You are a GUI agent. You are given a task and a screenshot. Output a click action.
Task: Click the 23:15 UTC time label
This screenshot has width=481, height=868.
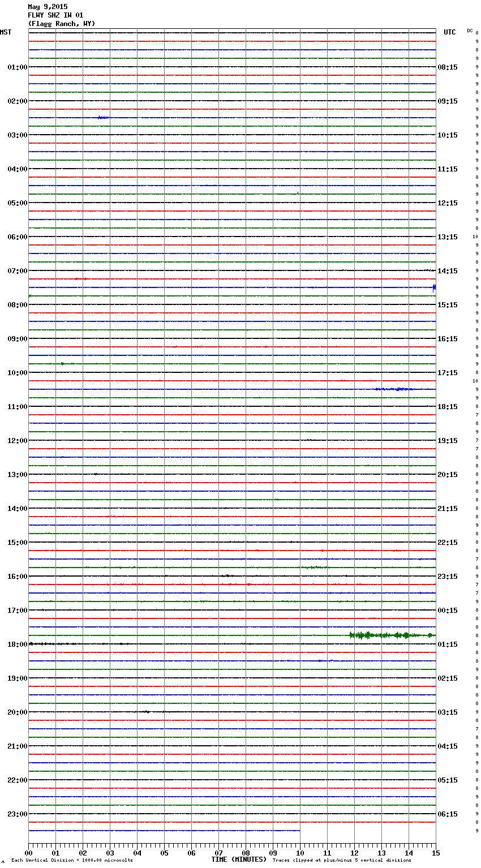[x=448, y=577]
